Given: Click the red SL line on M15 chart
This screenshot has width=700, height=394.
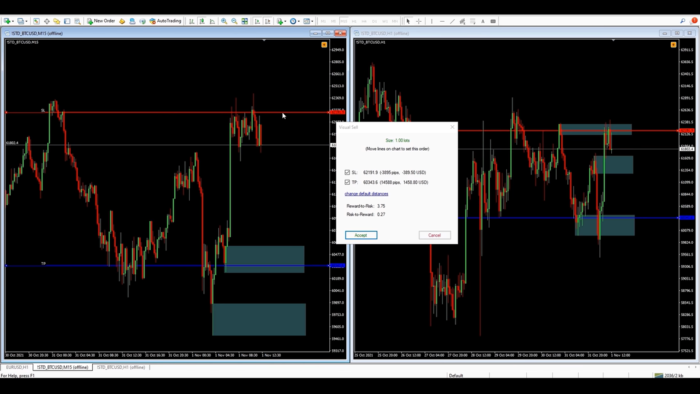Looking at the screenshot, I should (x=167, y=112).
